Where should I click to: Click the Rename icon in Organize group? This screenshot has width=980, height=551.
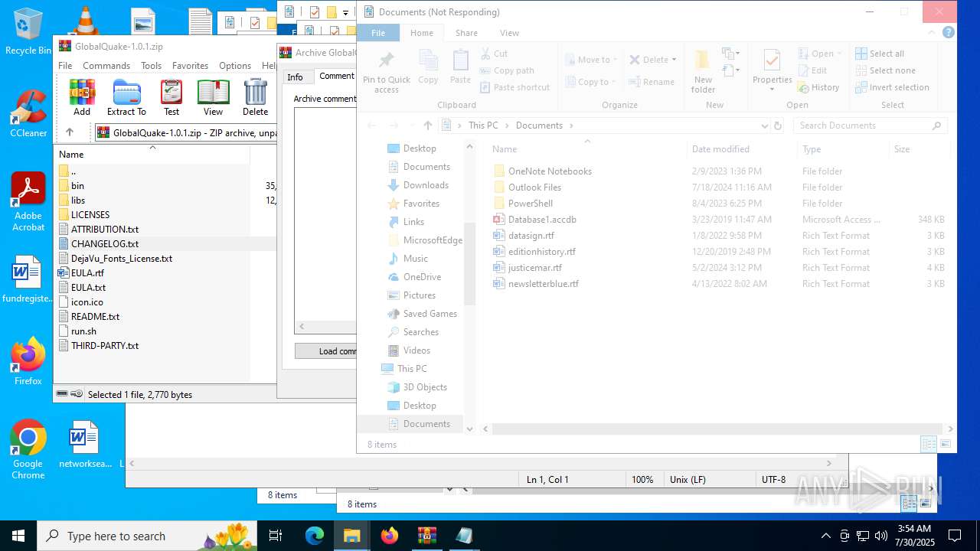tap(652, 82)
